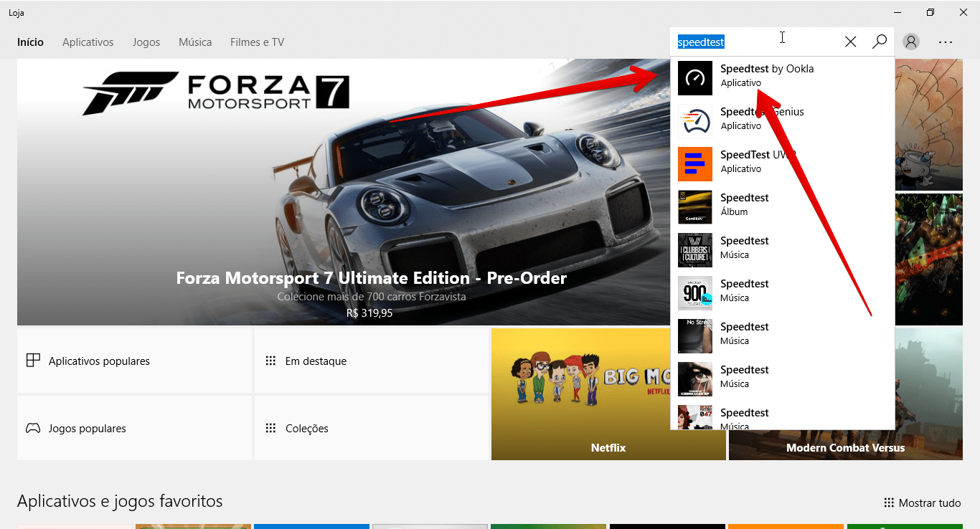Select the Speedtest by Ookla suggestion

782,78
